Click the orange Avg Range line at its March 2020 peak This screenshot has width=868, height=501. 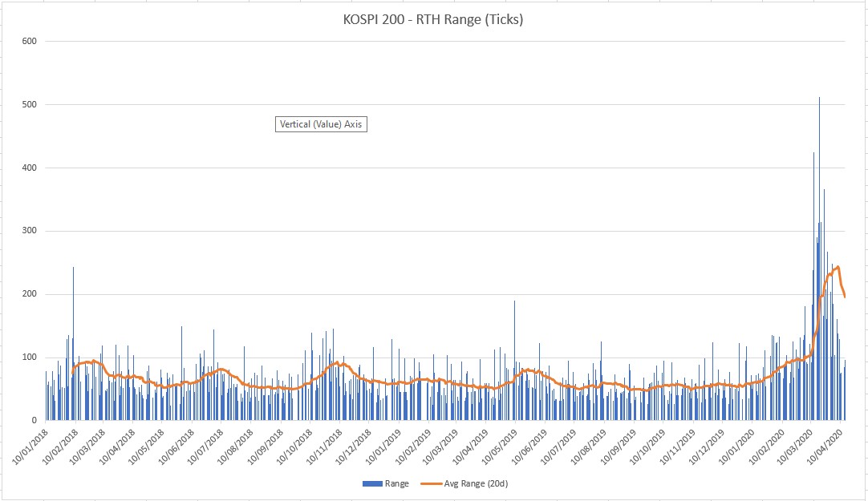[x=838, y=267]
